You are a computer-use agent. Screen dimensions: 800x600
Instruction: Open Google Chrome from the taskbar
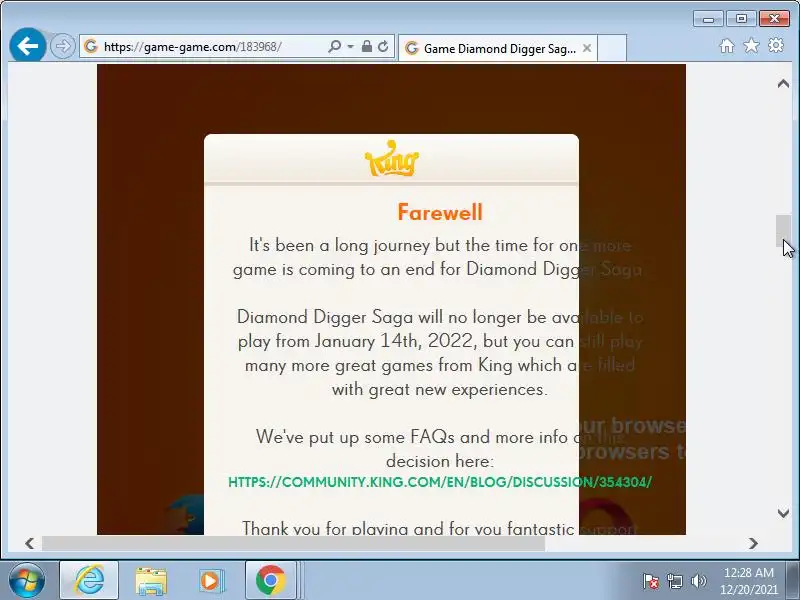(x=270, y=580)
